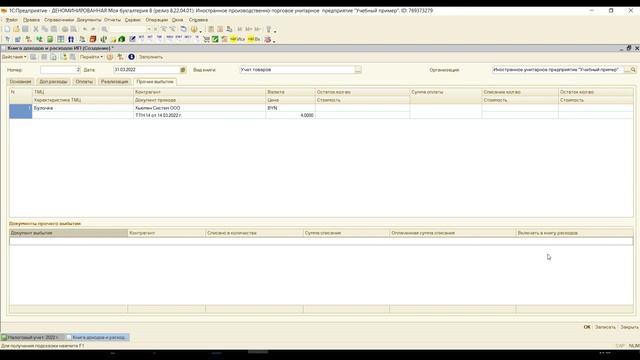Click the M memory button in toolbar
This screenshot has height=360, width=640.
pyautogui.click(x=240, y=29)
